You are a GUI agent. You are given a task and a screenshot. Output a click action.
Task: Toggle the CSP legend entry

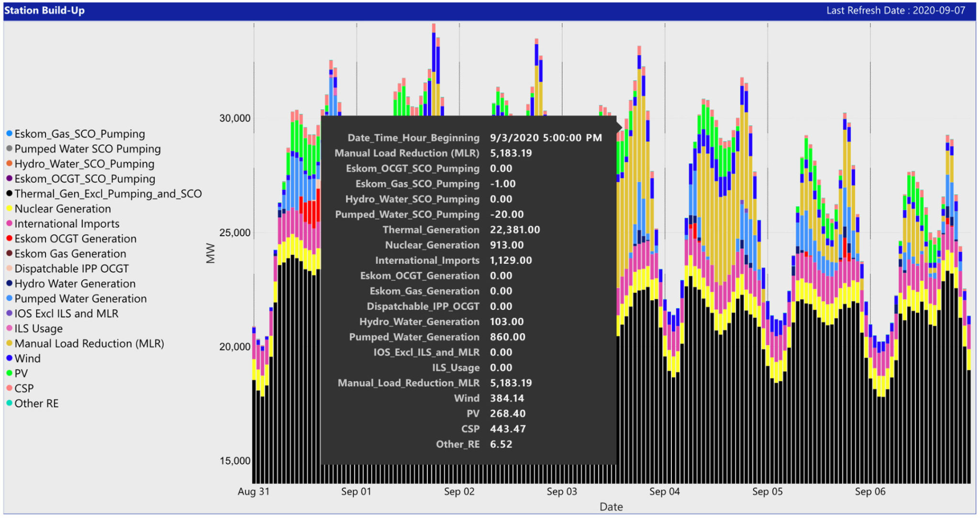(24, 388)
